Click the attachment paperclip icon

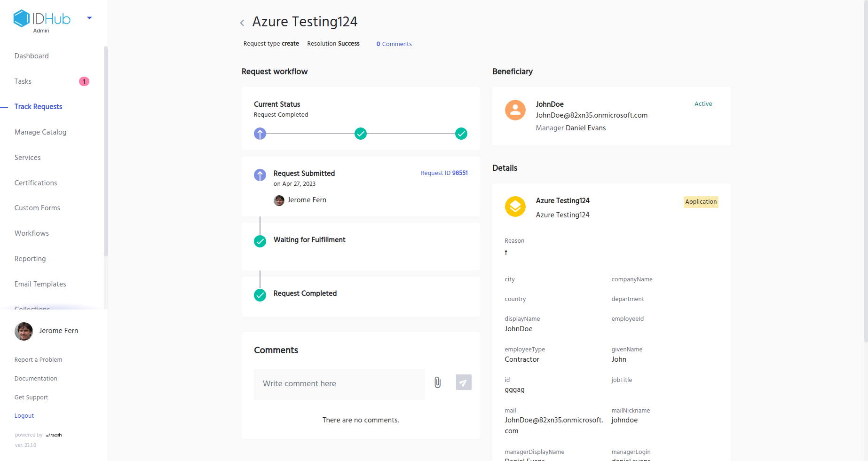tap(437, 382)
